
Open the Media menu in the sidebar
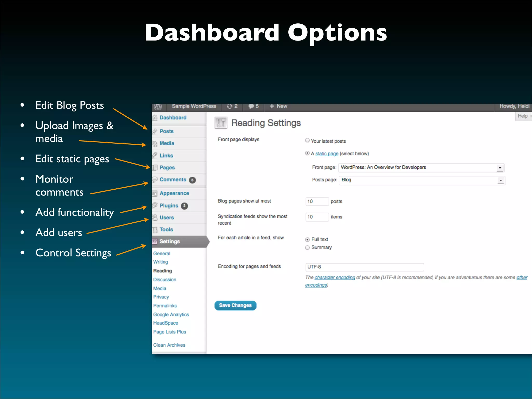pos(167,143)
